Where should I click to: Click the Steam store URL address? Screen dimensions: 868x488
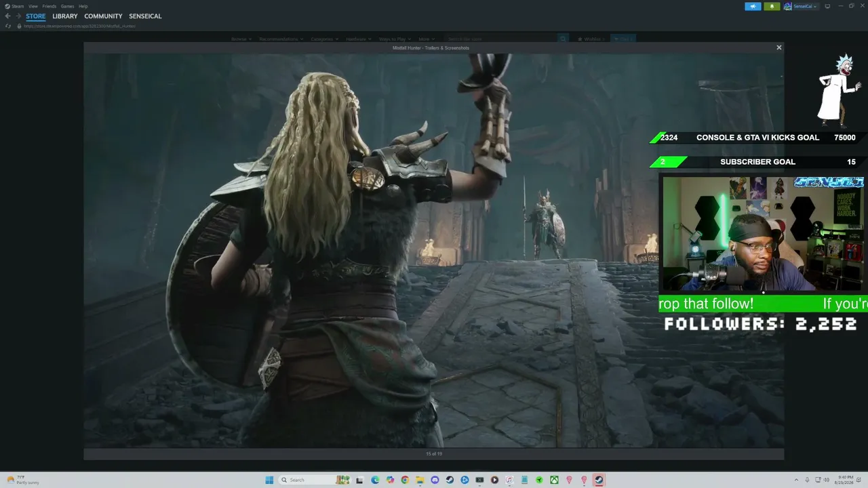tap(80, 26)
